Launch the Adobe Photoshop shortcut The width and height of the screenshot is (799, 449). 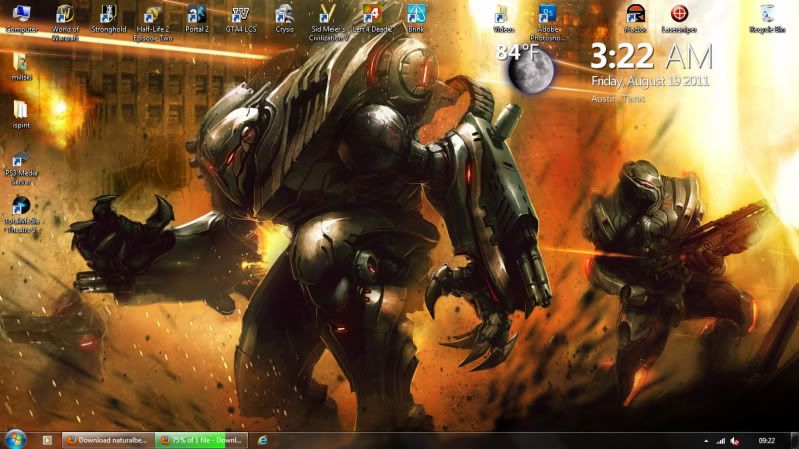coord(547,22)
